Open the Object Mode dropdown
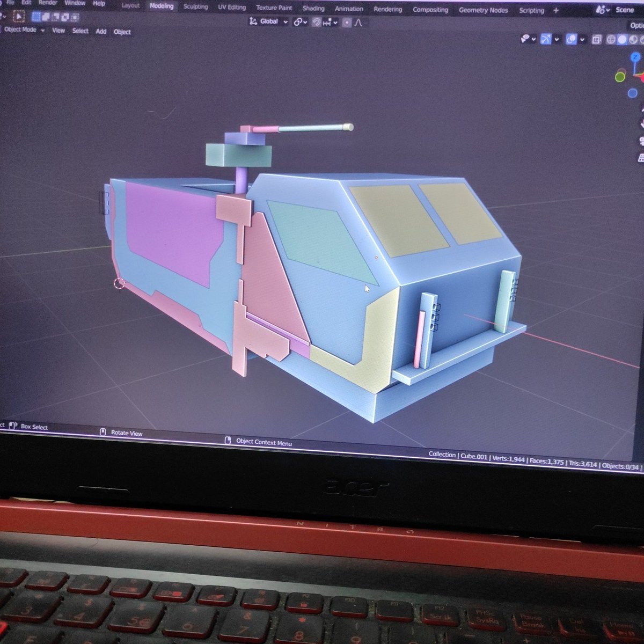The height and width of the screenshot is (644, 644). 24,30
